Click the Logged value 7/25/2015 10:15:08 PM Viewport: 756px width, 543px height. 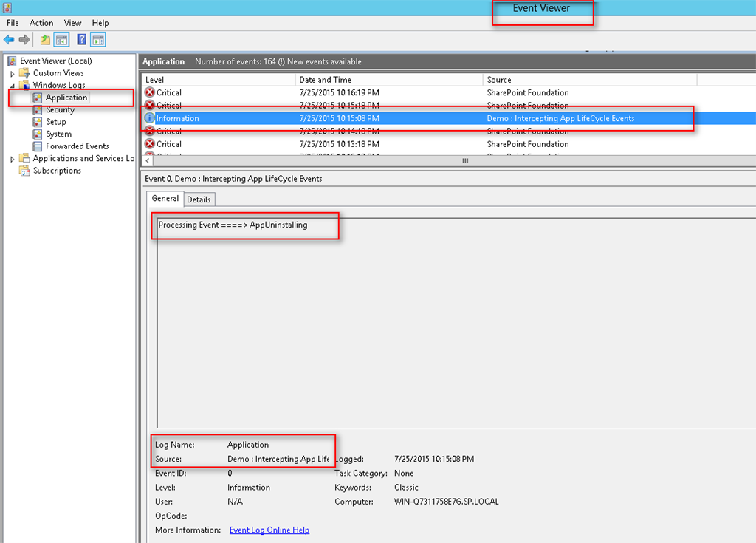pyautogui.click(x=434, y=459)
